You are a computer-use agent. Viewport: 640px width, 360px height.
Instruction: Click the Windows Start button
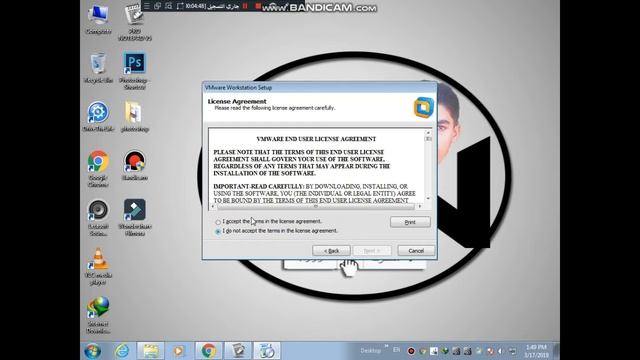pyautogui.click(x=93, y=351)
